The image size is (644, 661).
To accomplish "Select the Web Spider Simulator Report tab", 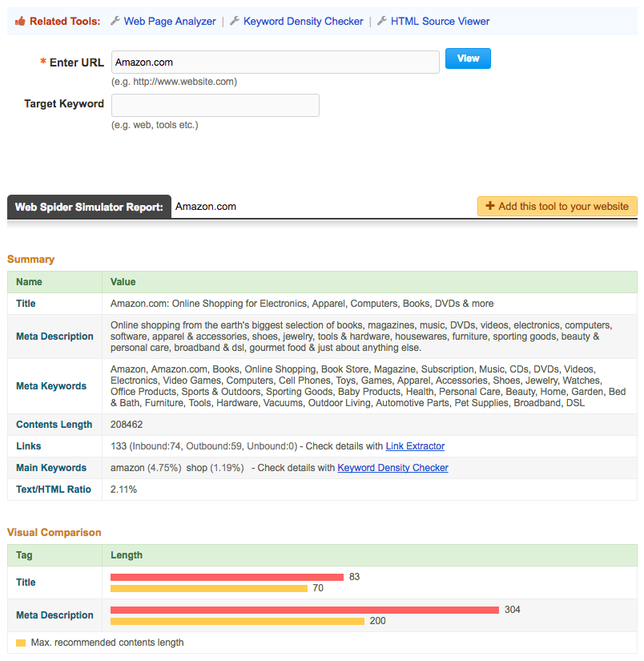I will (x=89, y=207).
